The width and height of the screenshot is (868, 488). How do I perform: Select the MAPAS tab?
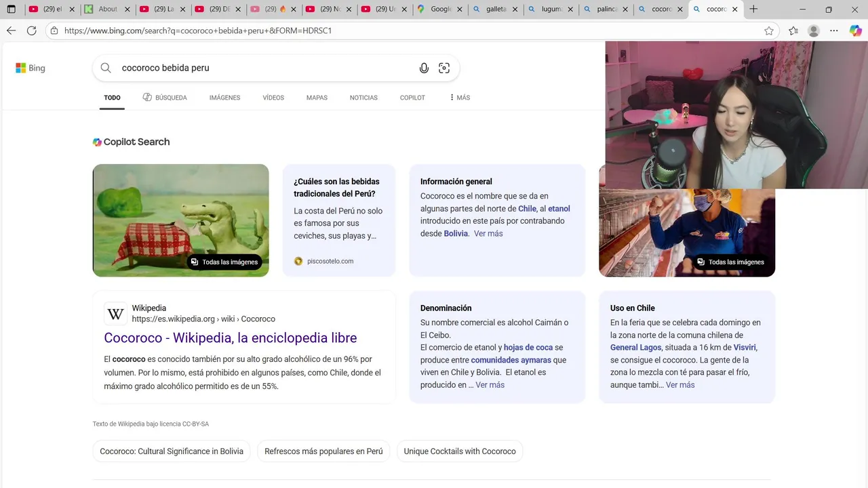point(317,98)
